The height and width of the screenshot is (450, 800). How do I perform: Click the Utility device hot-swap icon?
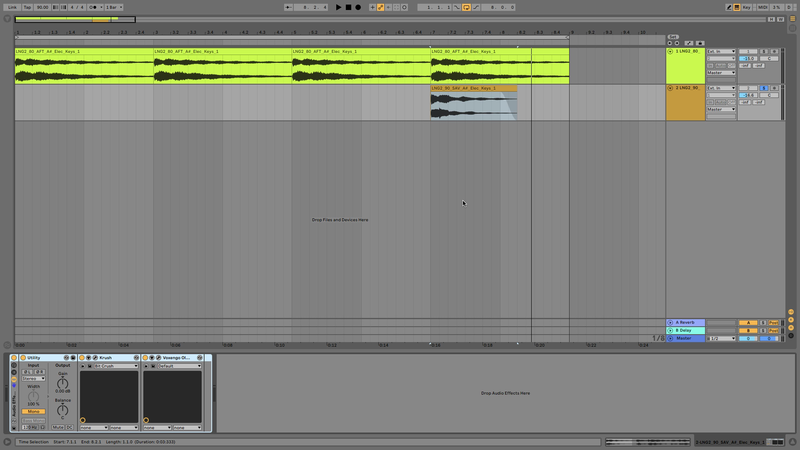(66, 358)
